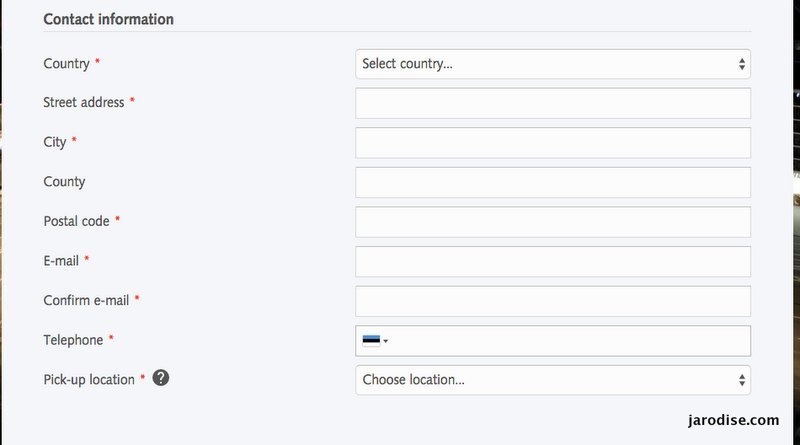Expand the Choose location dropdown
Viewport: 800px width, 445px height.
553,380
